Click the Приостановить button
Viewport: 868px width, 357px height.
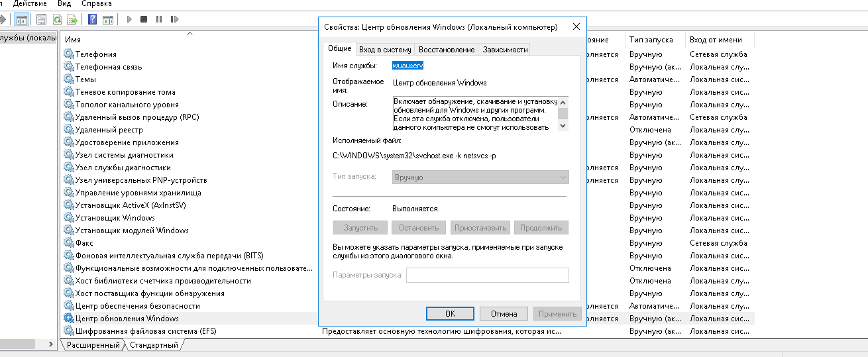(481, 228)
